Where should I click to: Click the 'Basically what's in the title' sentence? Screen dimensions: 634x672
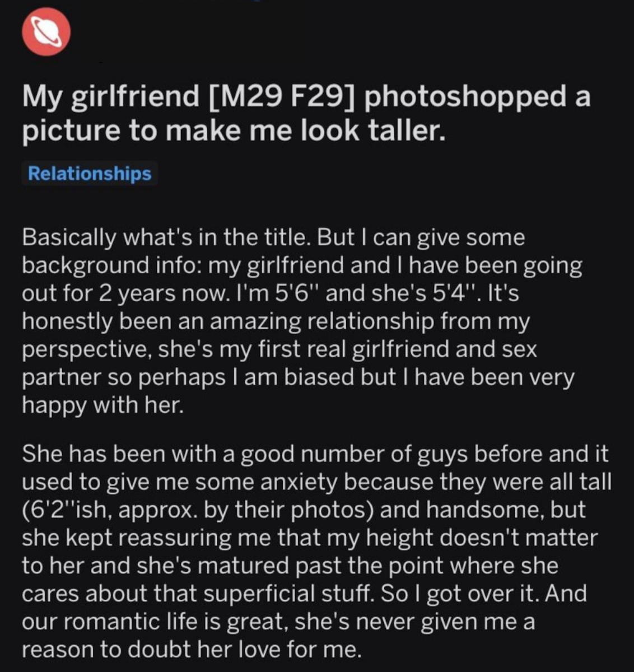tap(165, 237)
